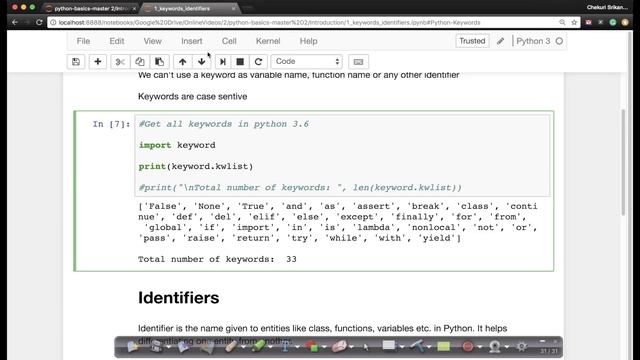Interrupt the kernel with the stop square icon
This screenshot has height=360, width=640.
pyautogui.click(x=240, y=62)
